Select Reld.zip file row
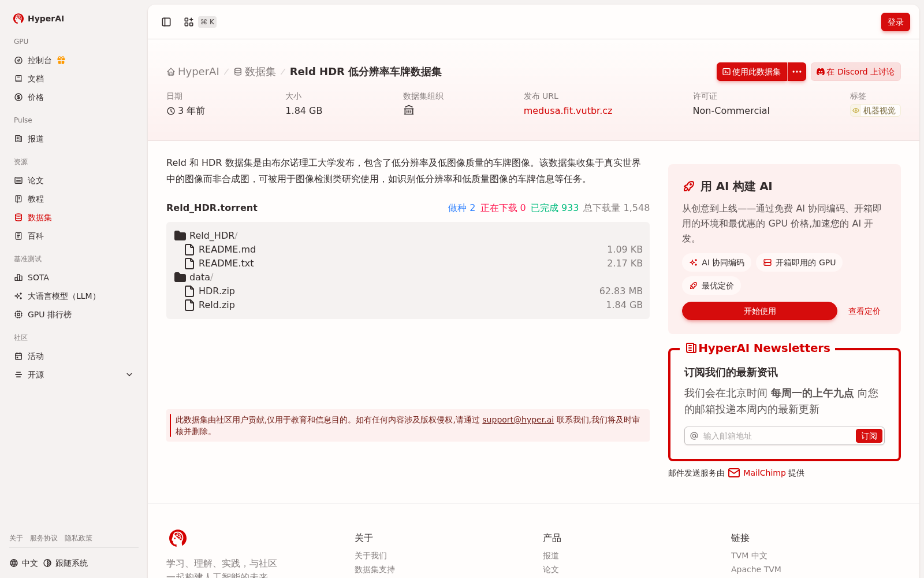Viewport: 924px width, 578px height. click(408, 305)
